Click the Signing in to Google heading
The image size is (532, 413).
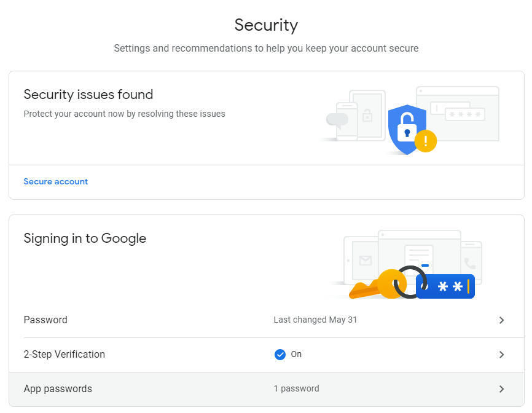click(x=85, y=238)
